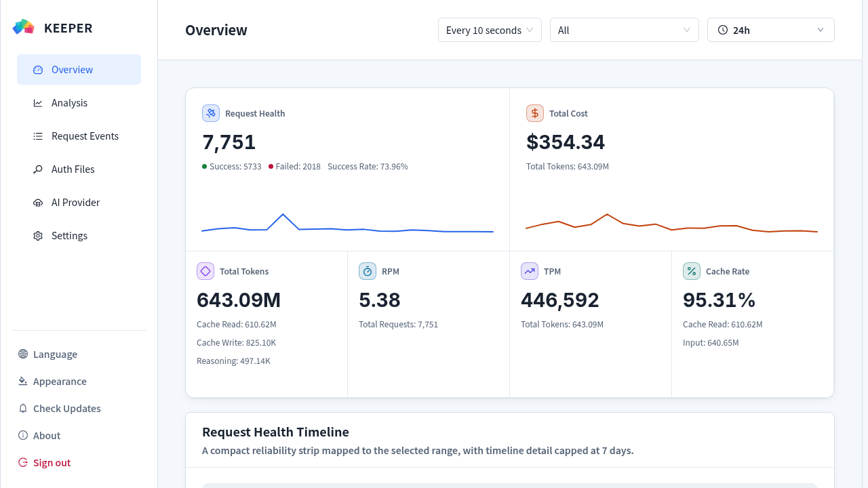The height and width of the screenshot is (488, 868).
Task: Click the 7,751 request count value
Action: [229, 142]
